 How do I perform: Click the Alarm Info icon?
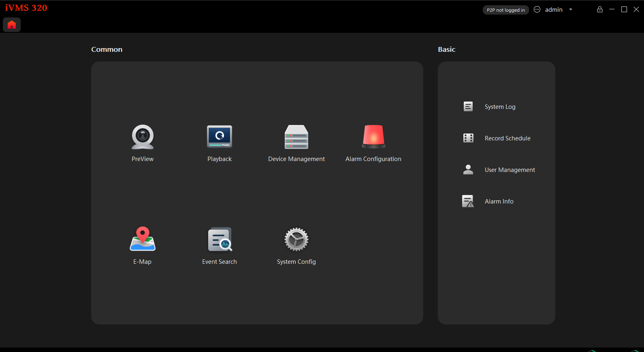(x=468, y=201)
